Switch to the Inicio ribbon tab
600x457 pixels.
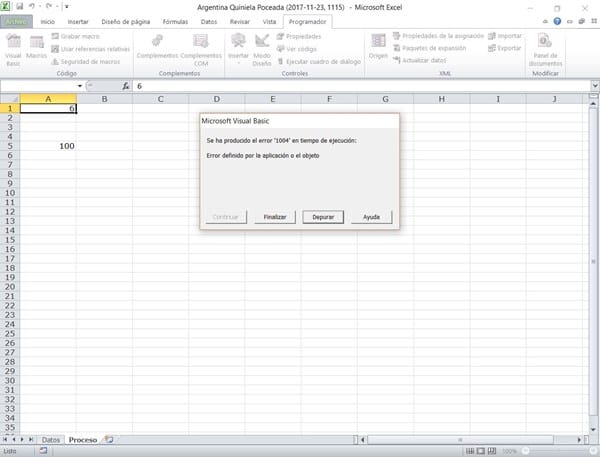point(48,22)
